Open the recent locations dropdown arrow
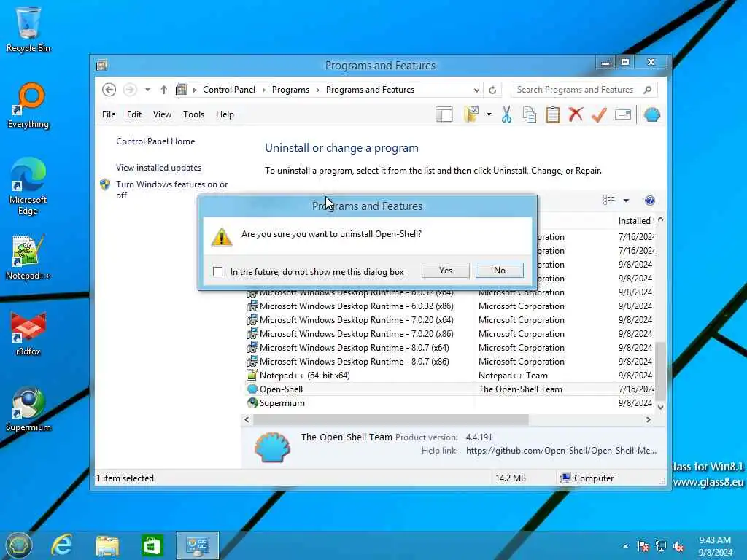747x560 pixels. tap(147, 90)
